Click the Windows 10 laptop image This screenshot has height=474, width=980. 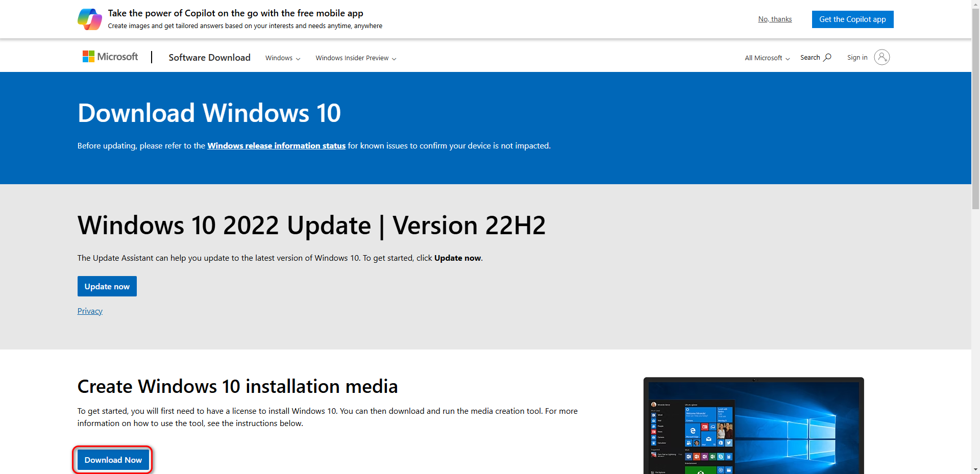753,426
